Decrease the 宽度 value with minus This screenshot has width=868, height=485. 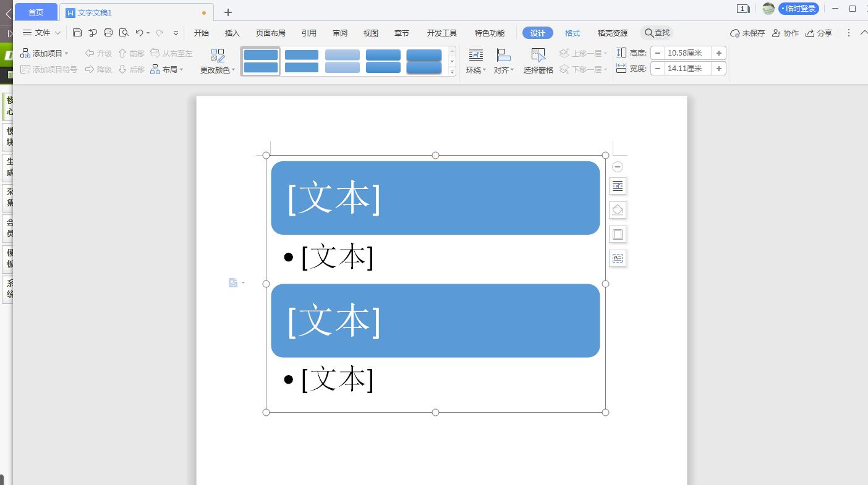(x=658, y=69)
